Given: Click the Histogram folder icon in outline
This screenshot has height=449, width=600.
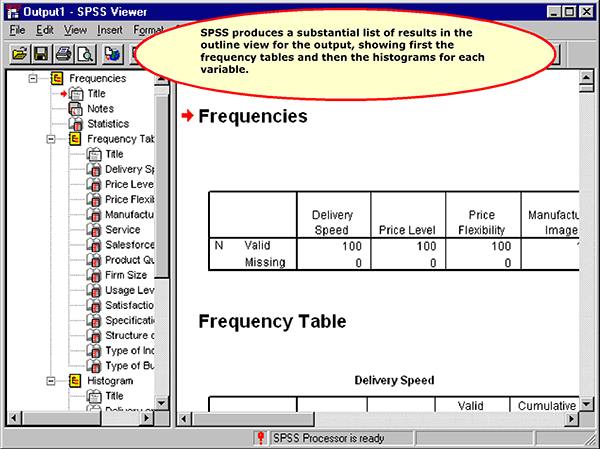Looking at the screenshot, I should [75, 381].
